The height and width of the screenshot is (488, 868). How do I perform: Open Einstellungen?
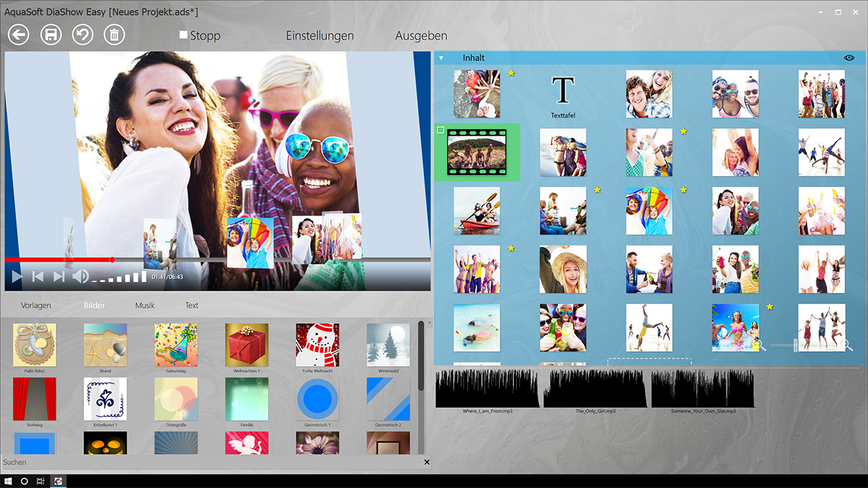[319, 36]
